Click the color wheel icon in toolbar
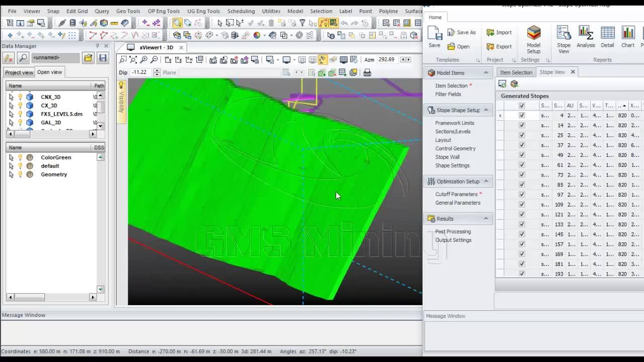This screenshot has height=362, width=644. pos(257,35)
